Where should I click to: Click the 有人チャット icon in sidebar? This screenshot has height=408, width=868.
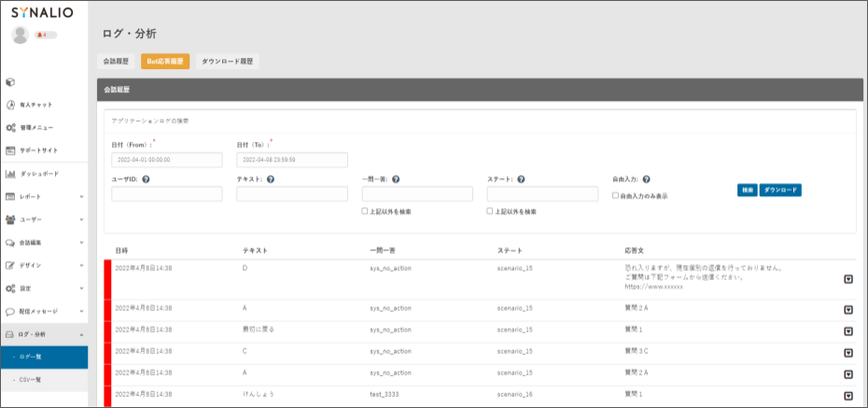click(x=10, y=105)
